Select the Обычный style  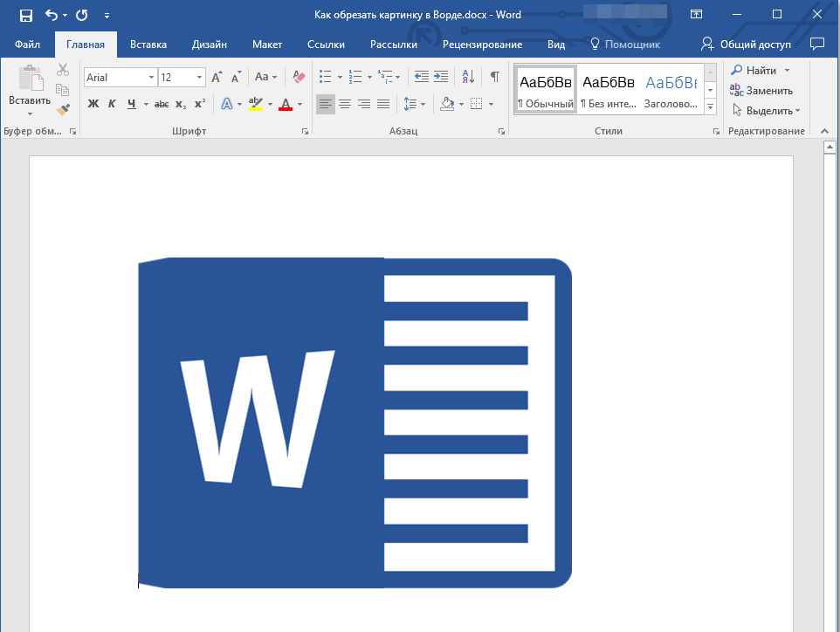[x=546, y=89]
